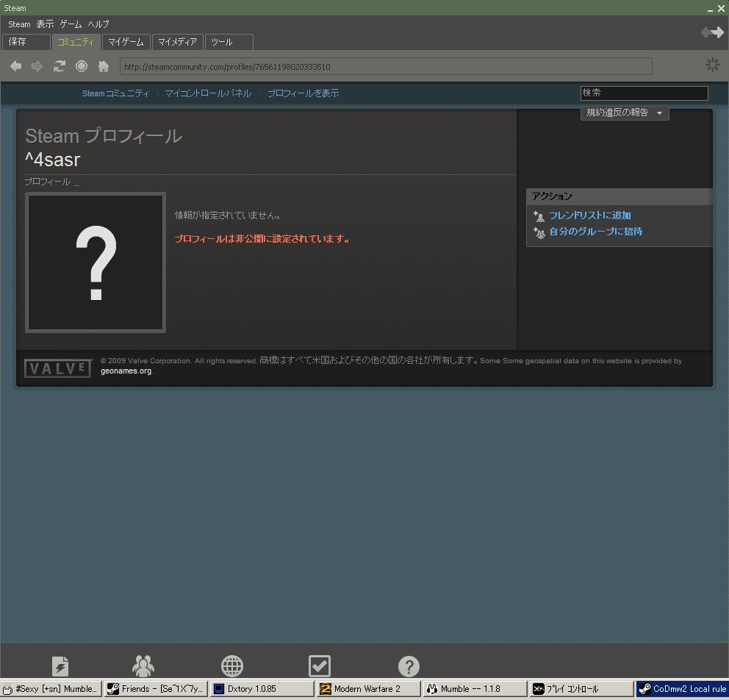Click the red private-profile notice text
This screenshot has height=700, width=729.
(262, 239)
